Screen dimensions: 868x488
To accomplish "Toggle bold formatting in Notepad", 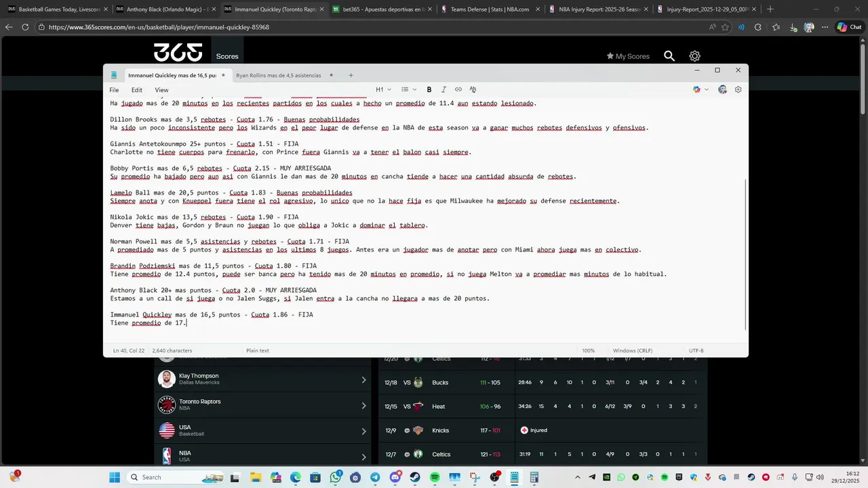I will click(x=429, y=89).
